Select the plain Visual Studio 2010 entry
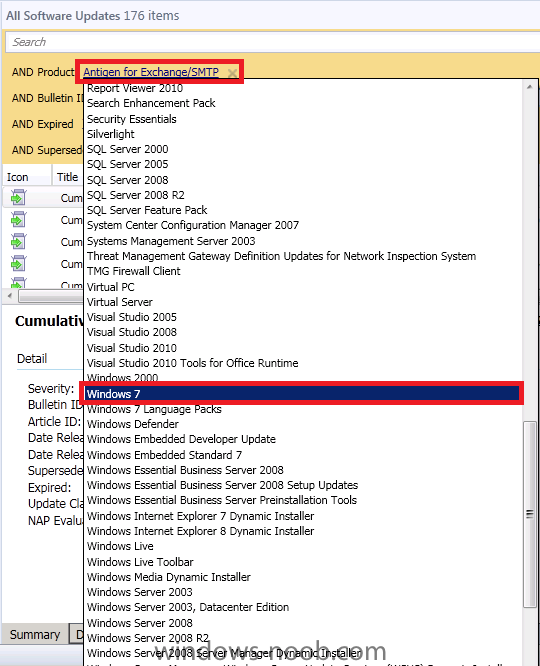This screenshot has width=540, height=666. click(x=132, y=348)
